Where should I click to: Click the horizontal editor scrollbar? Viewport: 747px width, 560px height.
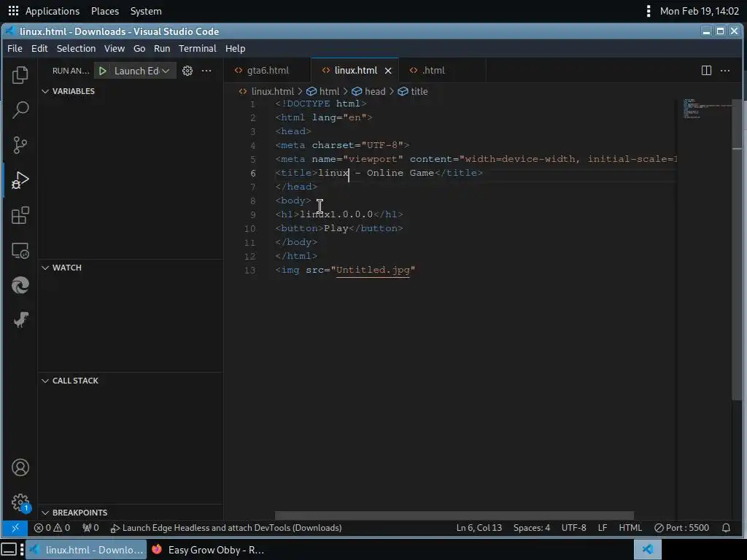[454, 516]
